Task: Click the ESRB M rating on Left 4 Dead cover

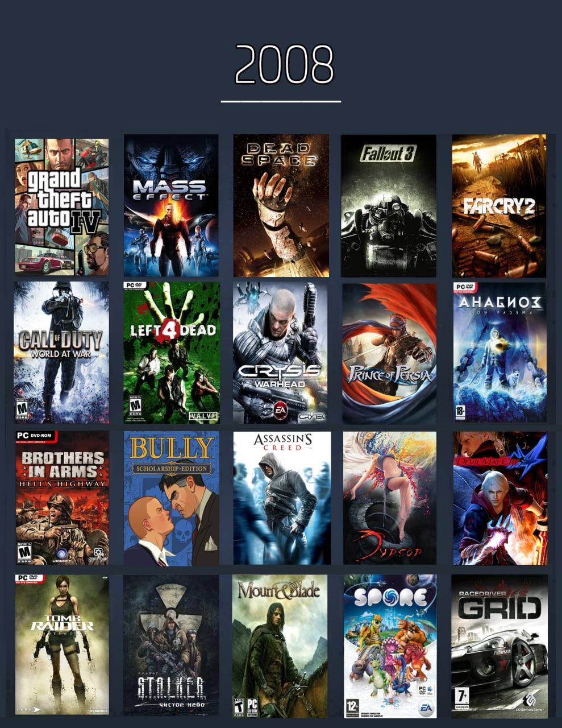Action: (x=135, y=406)
